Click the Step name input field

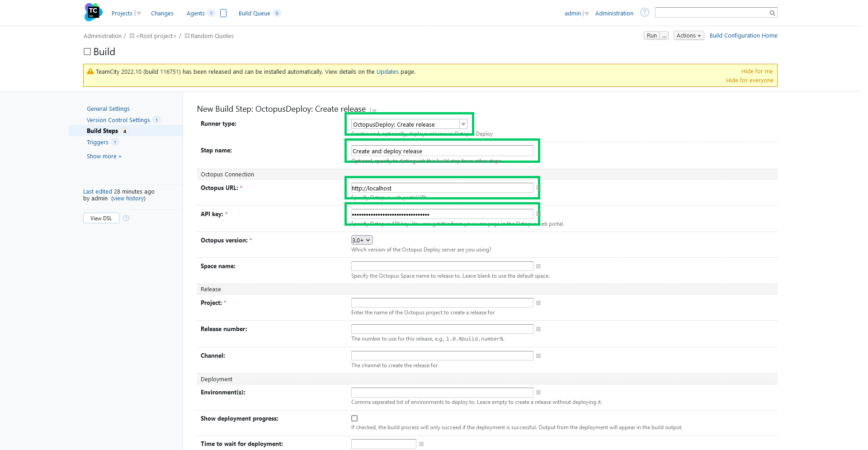click(x=442, y=151)
